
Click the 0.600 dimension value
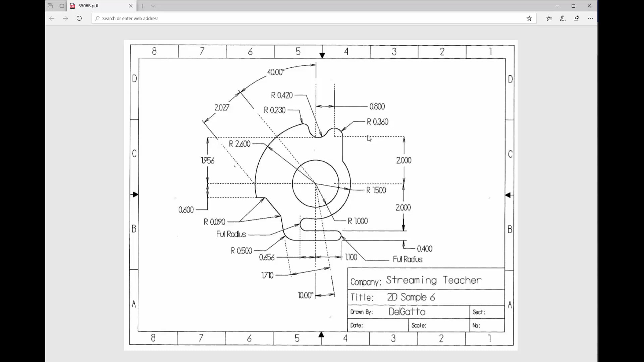(186, 210)
